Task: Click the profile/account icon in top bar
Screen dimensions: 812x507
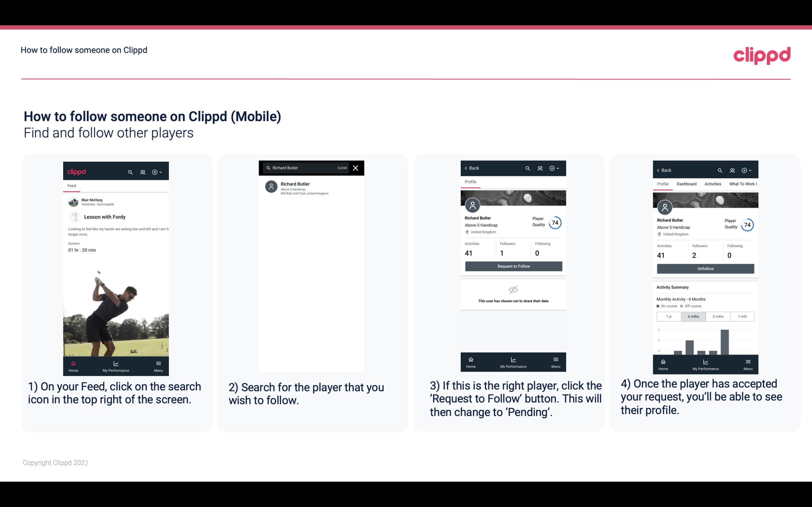Action: click(x=143, y=172)
